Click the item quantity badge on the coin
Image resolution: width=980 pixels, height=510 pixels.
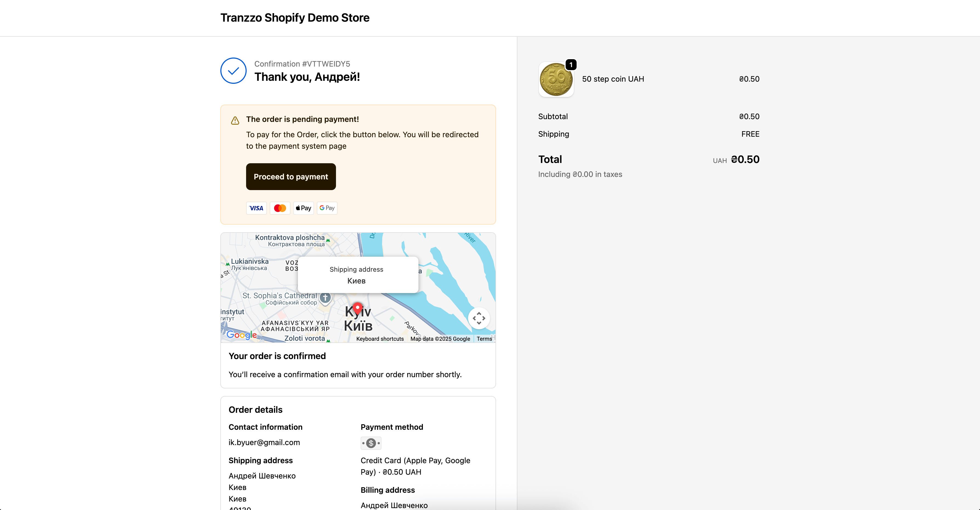[x=571, y=65]
